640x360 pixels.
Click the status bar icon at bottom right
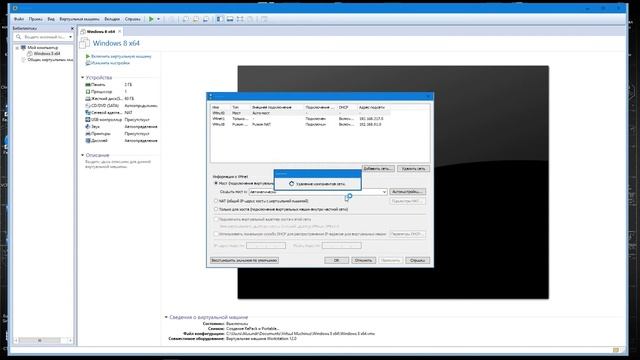616,350
